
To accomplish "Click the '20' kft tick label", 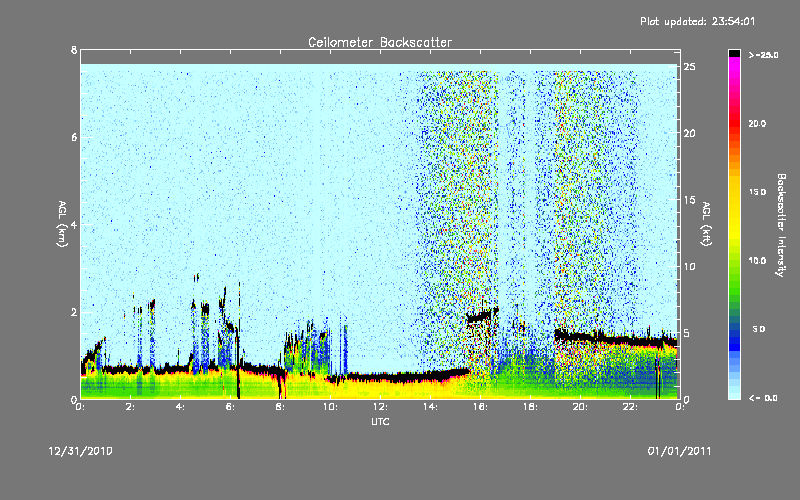I will 690,133.
